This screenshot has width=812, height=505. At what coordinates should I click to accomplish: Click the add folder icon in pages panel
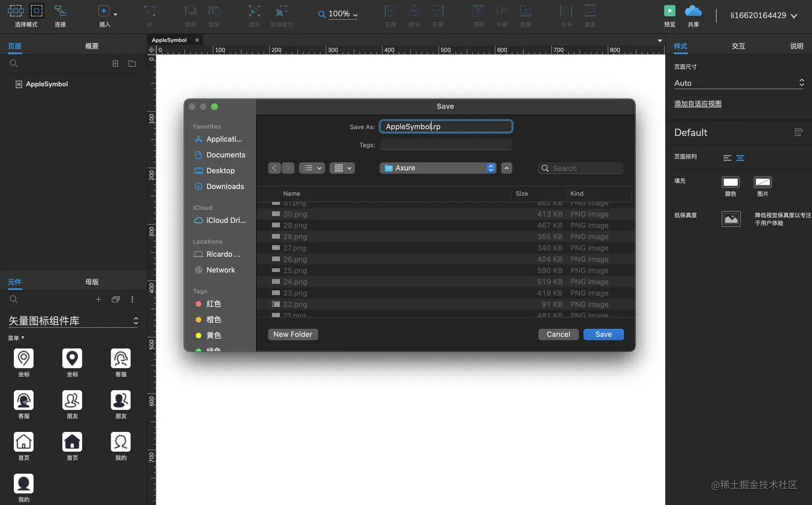pyautogui.click(x=132, y=63)
